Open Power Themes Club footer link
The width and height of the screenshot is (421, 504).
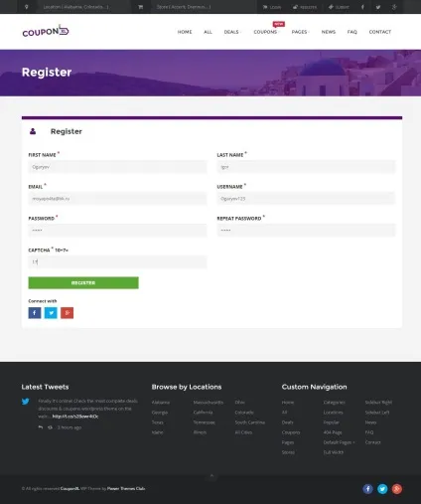pyautogui.click(x=126, y=488)
